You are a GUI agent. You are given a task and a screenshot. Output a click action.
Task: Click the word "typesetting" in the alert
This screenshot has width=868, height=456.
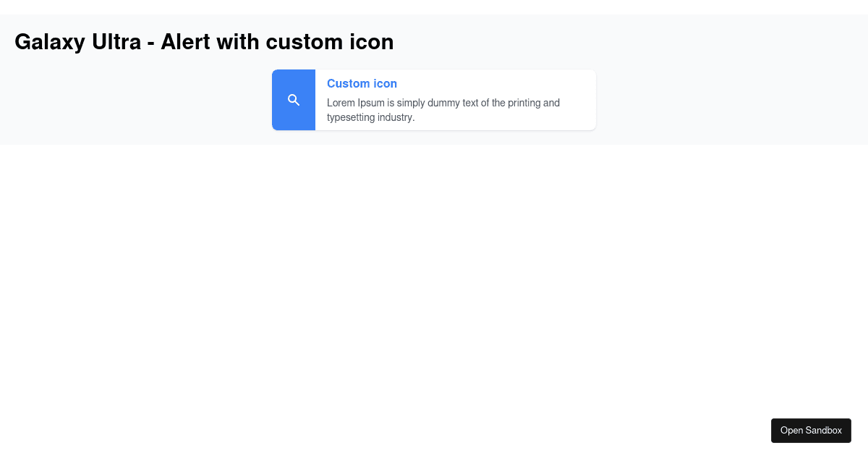[x=351, y=117]
